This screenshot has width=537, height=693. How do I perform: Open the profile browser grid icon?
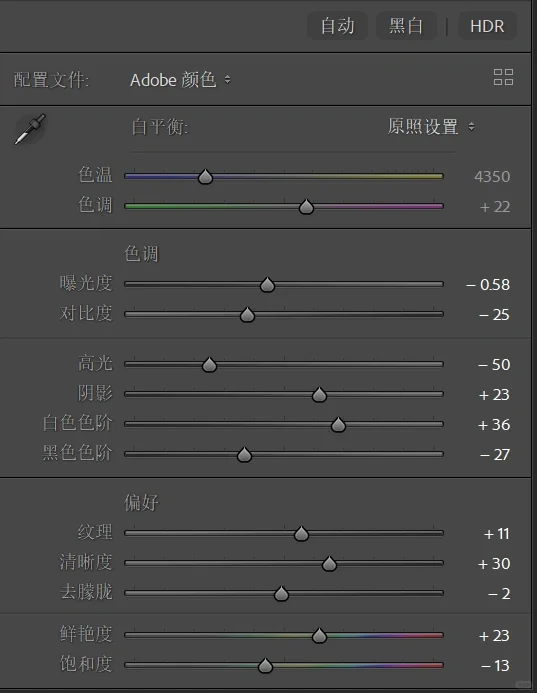503,77
